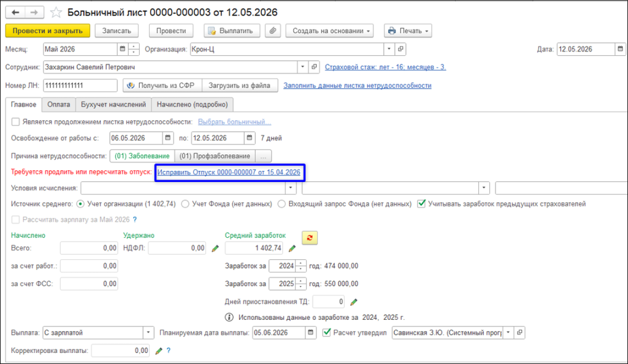Expand the Организация dropdown list
The image size is (628, 364).
click(389, 49)
